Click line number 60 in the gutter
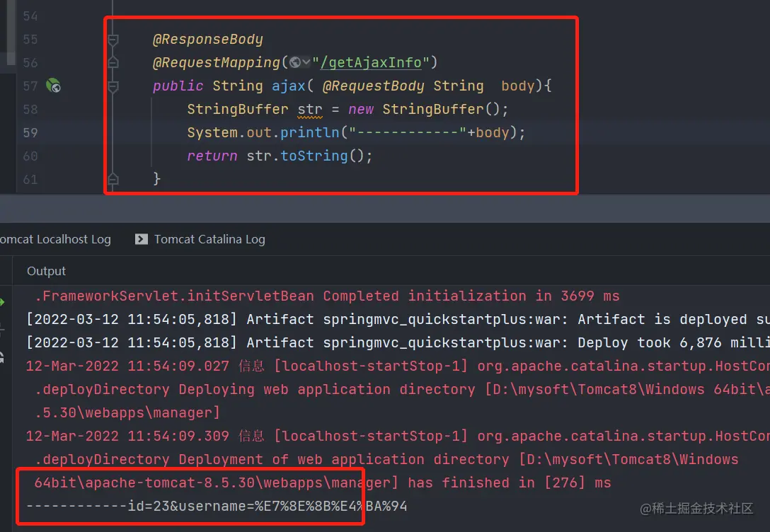The height and width of the screenshot is (532, 770). (30, 156)
